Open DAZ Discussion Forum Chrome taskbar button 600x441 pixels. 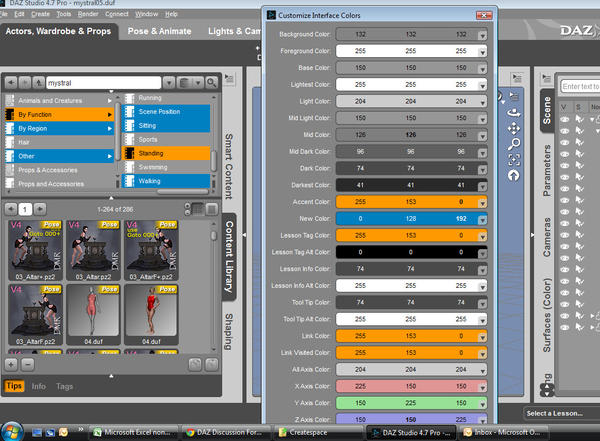click(x=226, y=433)
